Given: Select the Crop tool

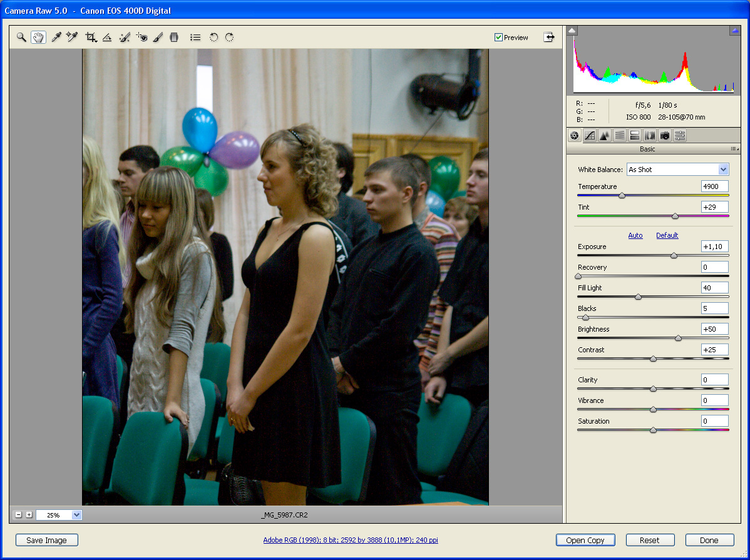Looking at the screenshot, I should pyautogui.click(x=91, y=38).
